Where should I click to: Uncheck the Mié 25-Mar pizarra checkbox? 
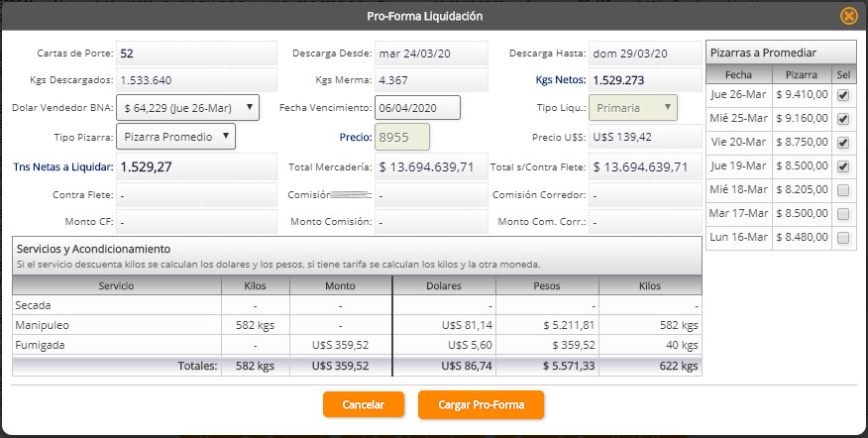(x=843, y=119)
